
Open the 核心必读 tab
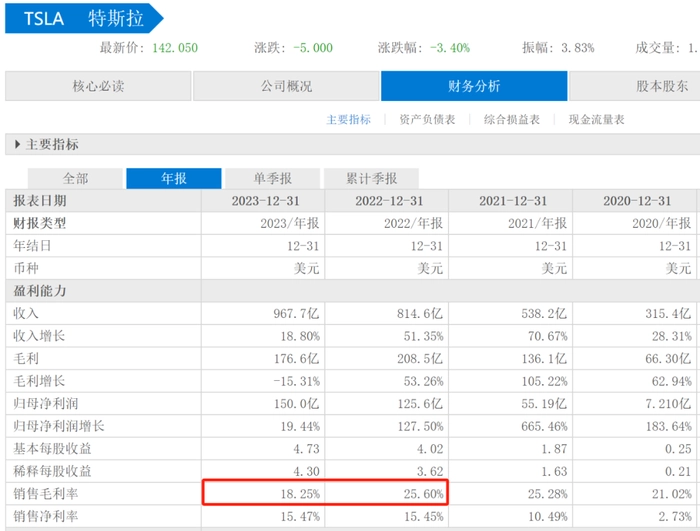tap(97, 86)
